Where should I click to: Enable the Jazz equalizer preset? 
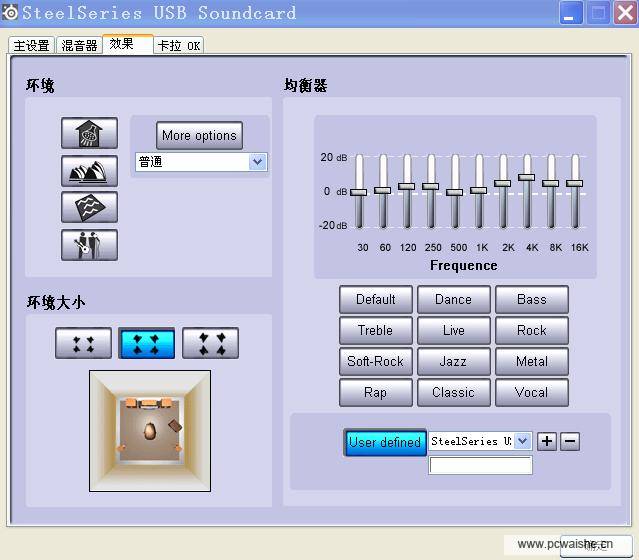click(453, 361)
